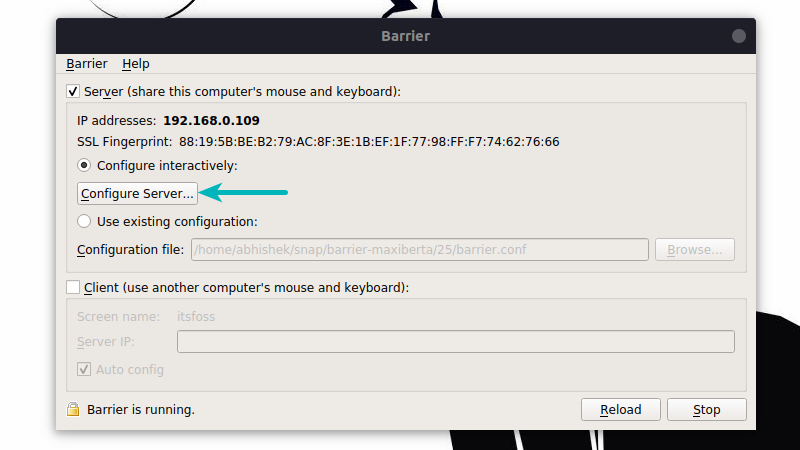Click the IP address 192.168.0.109 text
This screenshot has width=800, height=450.
211,120
